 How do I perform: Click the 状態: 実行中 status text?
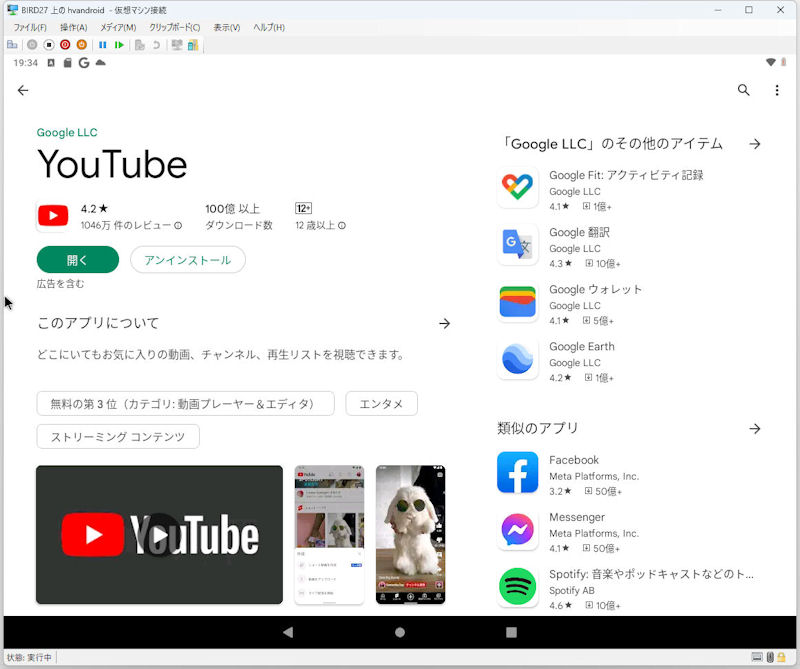(29, 657)
